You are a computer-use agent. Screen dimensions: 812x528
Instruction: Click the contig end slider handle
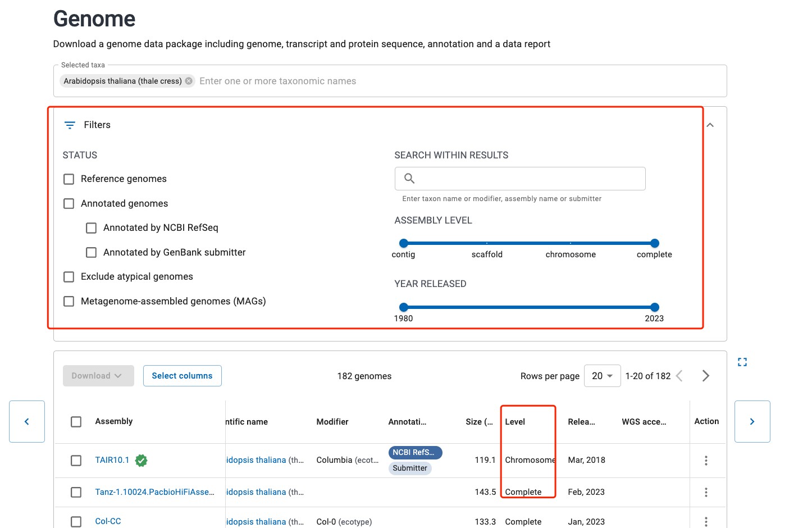click(404, 243)
